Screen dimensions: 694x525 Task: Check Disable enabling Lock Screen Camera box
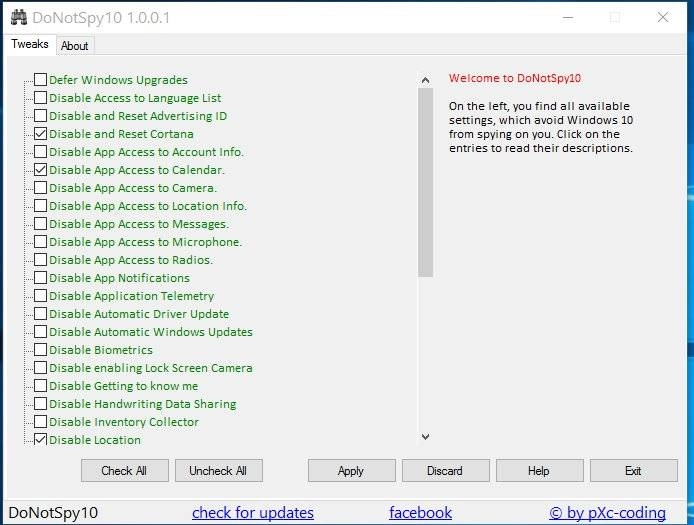pyautogui.click(x=40, y=367)
